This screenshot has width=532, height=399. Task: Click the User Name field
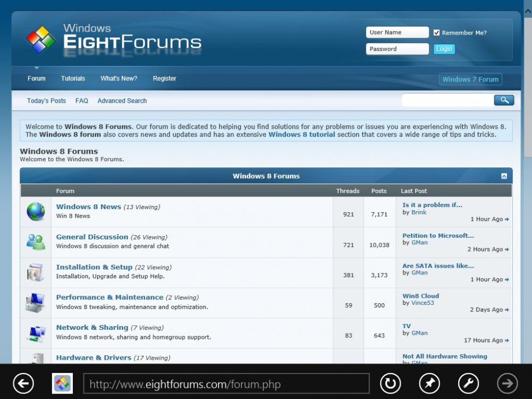(398, 32)
